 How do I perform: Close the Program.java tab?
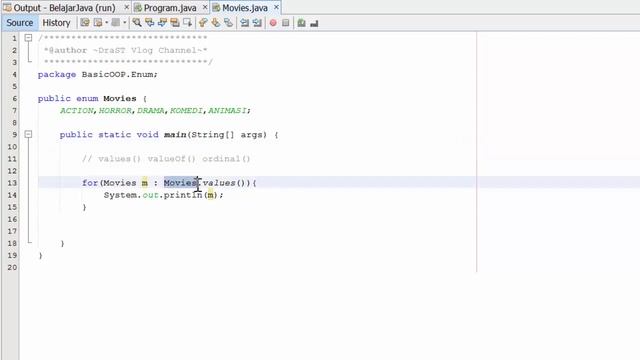click(x=205, y=7)
